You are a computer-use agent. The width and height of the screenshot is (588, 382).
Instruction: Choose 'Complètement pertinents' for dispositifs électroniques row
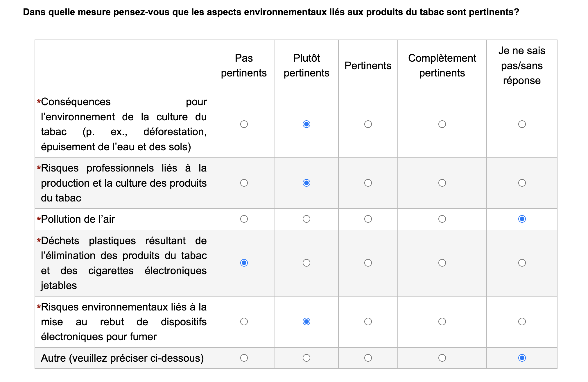(x=442, y=322)
